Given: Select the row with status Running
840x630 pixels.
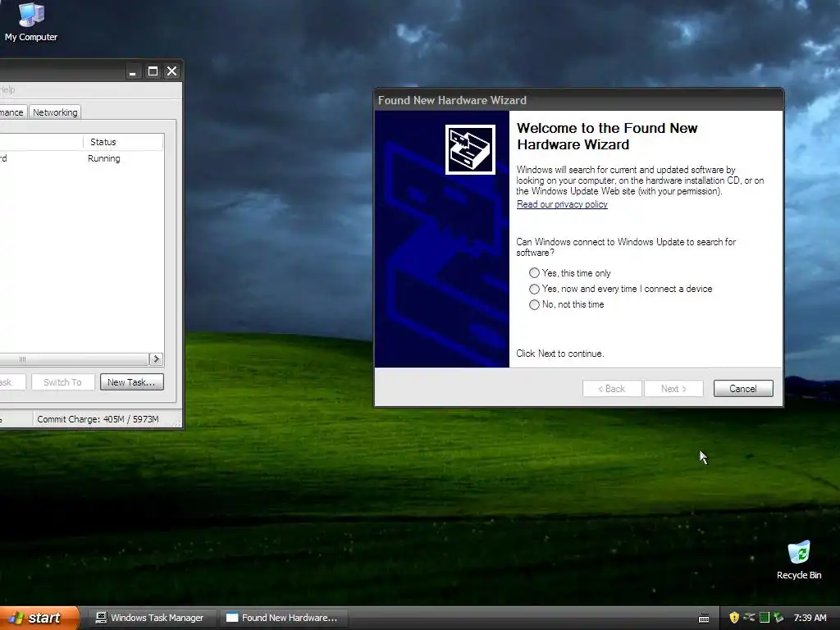Looking at the screenshot, I should pos(81,158).
